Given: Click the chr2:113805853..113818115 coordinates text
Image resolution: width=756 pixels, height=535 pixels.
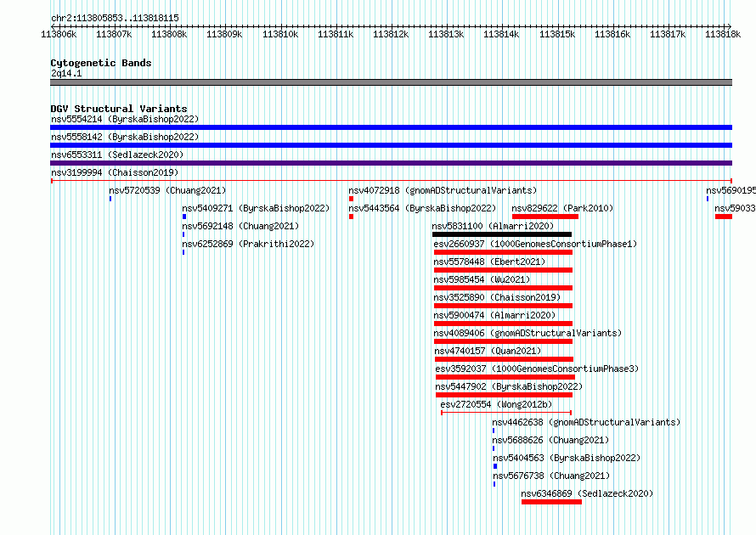Looking at the screenshot, I should coord(115,18).
